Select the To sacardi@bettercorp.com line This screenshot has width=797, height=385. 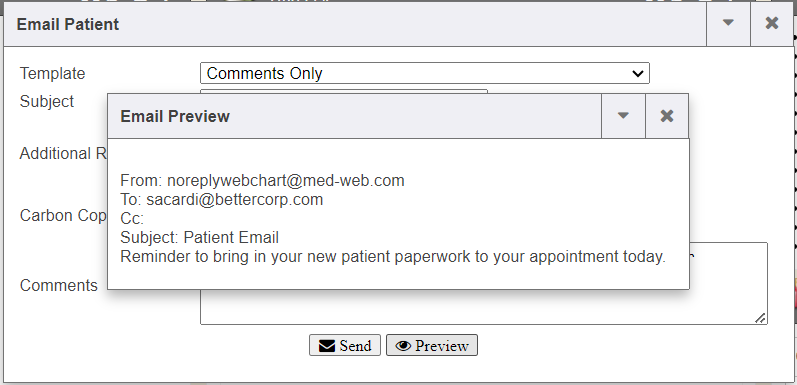222,199
